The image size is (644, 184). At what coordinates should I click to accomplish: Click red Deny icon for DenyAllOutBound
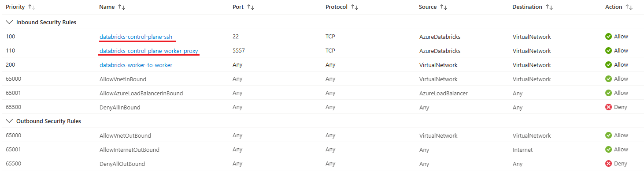tap(608, 164)
